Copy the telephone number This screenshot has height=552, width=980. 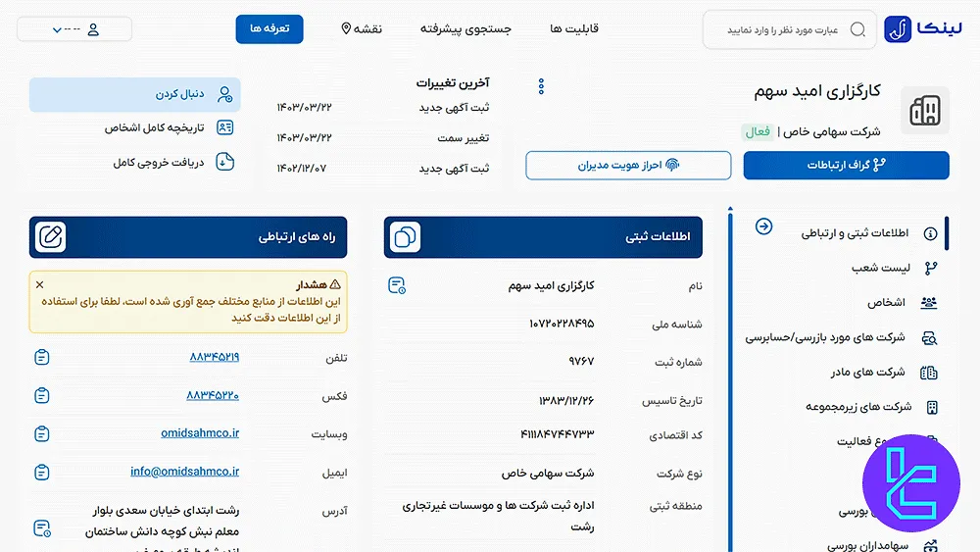pyautogui.click(x=42, y=357)
